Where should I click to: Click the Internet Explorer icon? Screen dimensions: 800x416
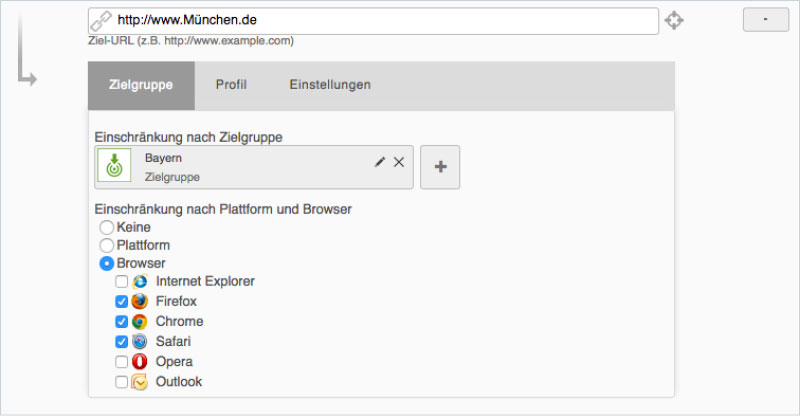point(139,281)
